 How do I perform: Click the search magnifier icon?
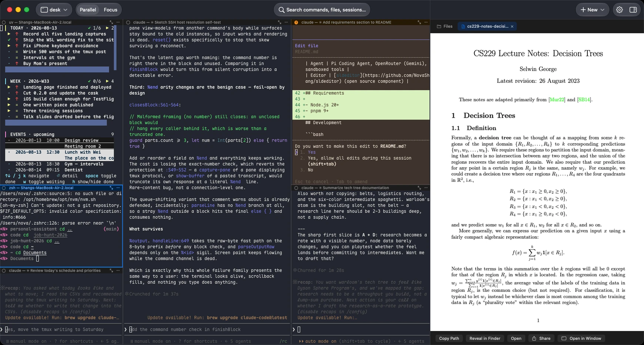(x=282, y=10)
